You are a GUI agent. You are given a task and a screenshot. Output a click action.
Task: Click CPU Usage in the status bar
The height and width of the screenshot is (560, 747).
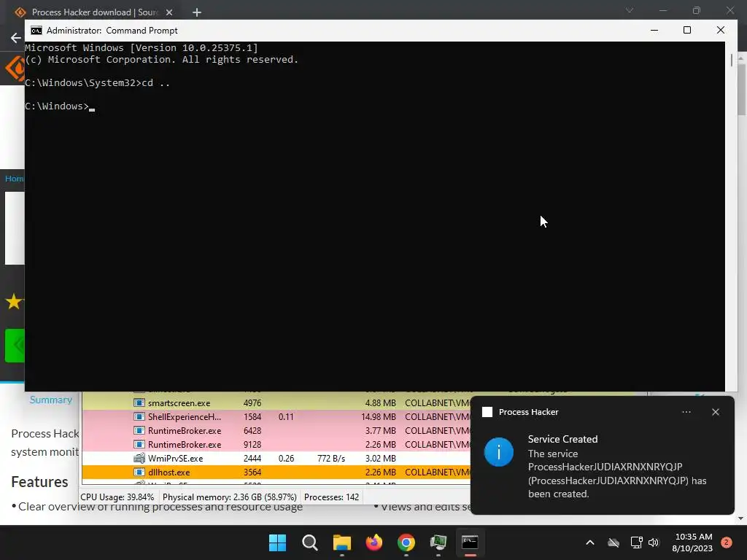pyautogui.click(x=117, y=497)
